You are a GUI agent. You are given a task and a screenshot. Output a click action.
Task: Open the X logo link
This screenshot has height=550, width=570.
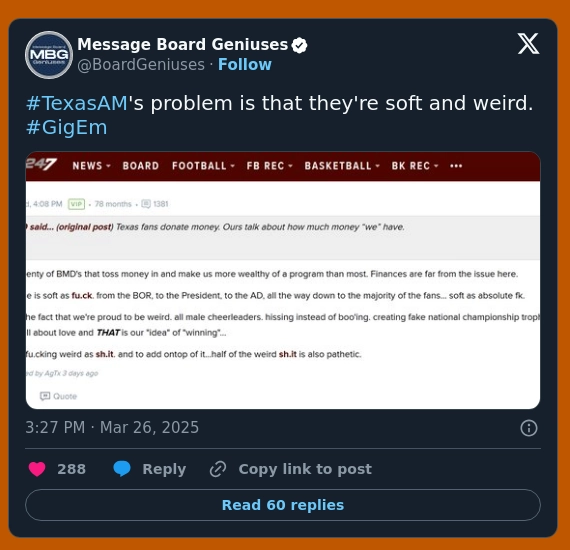tap(528, 44)
